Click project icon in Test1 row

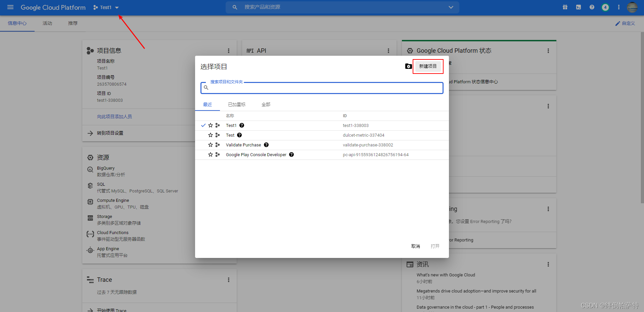tap(218, 125)
